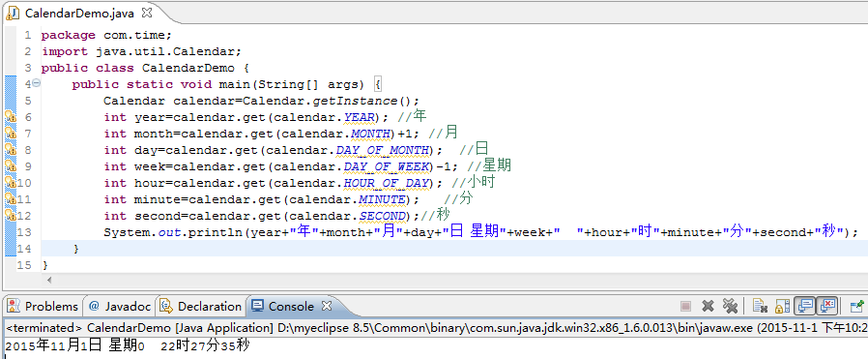This screenshot has width=868, height=359.
Task: Click the Pin Console icon
Action: [857, 306]
